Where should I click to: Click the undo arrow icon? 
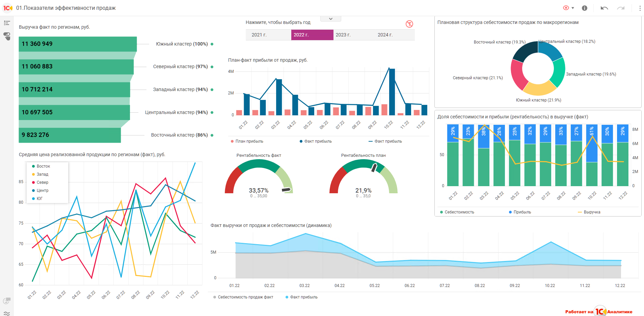coord(604,8)
